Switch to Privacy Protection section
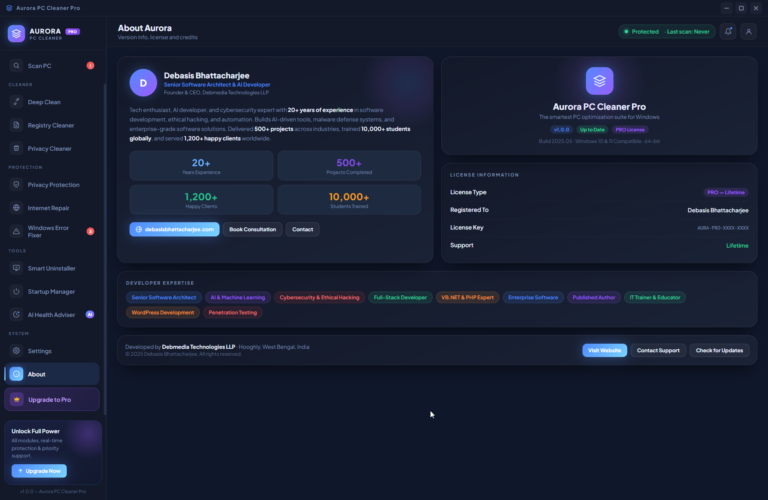This screenshot has width=768, height=500. point(52,185)
